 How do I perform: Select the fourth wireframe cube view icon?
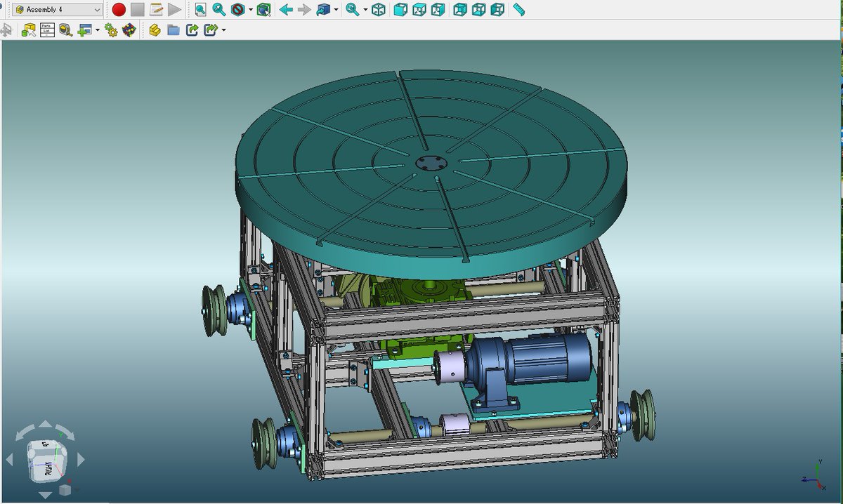[461, 10]
